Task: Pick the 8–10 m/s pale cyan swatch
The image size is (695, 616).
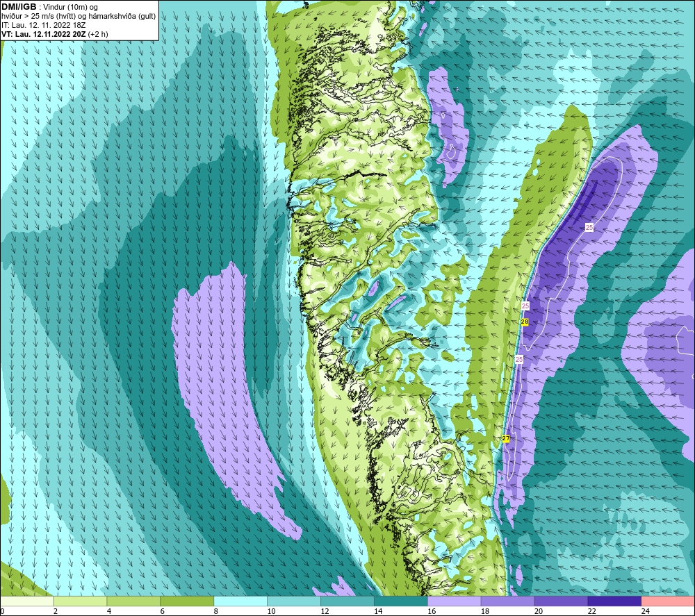Action: [240, 601]
